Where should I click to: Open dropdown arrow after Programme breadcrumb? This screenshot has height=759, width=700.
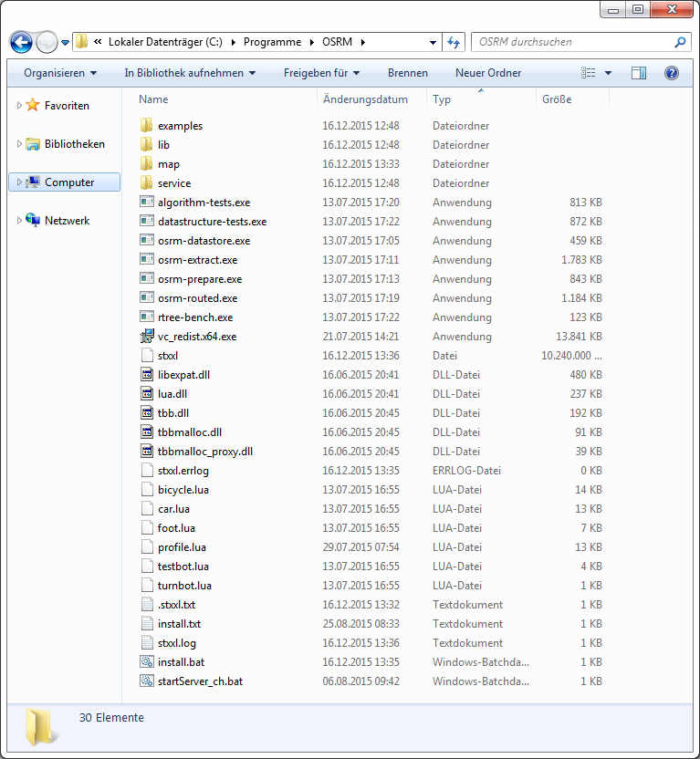[312, 43]
